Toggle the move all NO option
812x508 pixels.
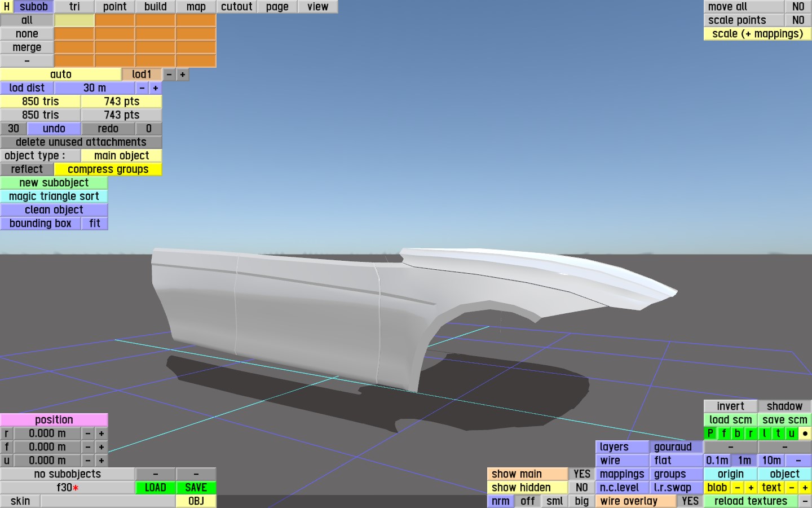798,7
